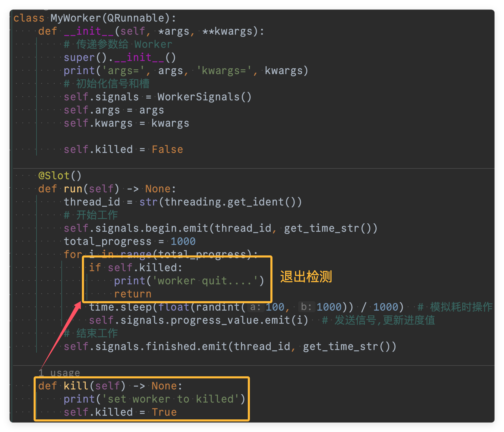
Task: Click the @Slot() decorator
Action: [60, 176]
